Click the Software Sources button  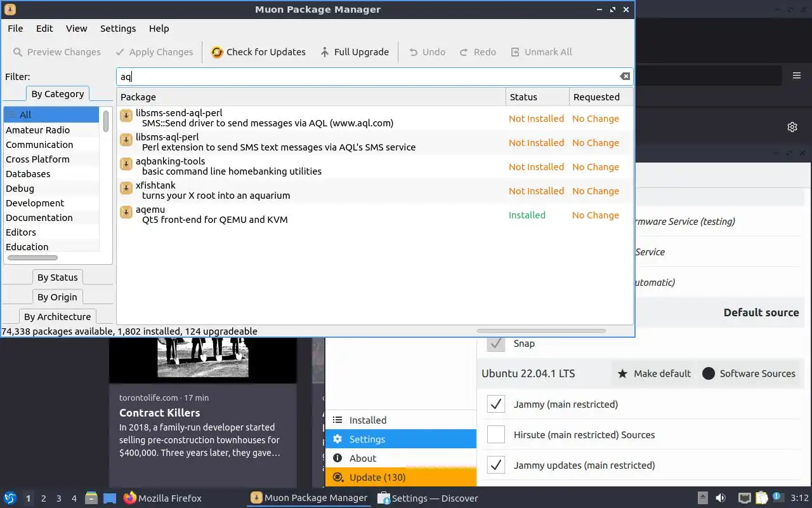[749, 373]
